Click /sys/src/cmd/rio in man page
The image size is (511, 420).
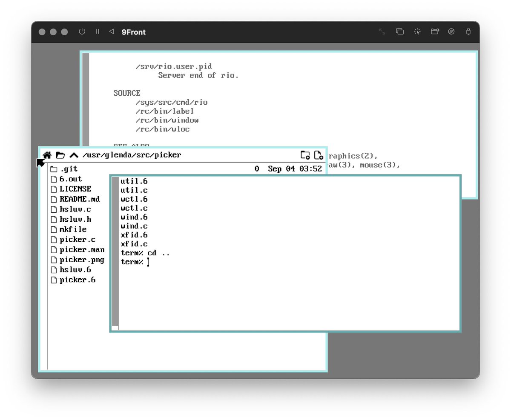172,103
